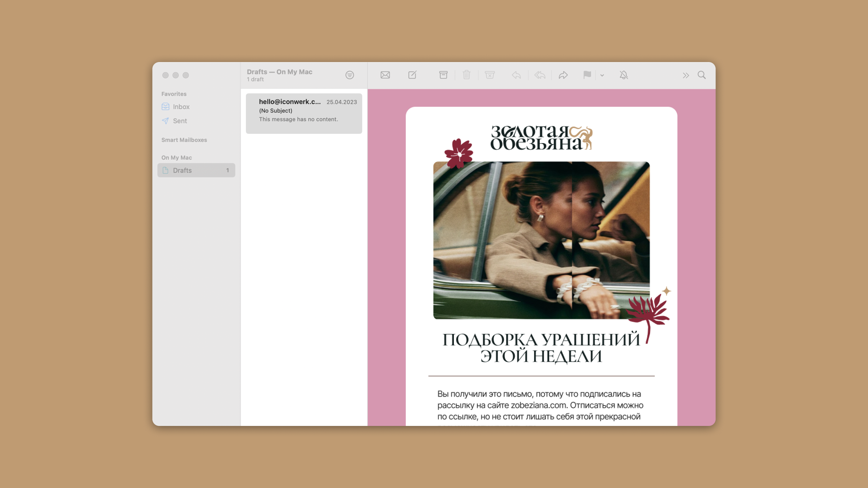Image resolution: width=868 pixels, height=488 pixels.
Task: Open the Inbox mailbox
Action: (181, 107)
